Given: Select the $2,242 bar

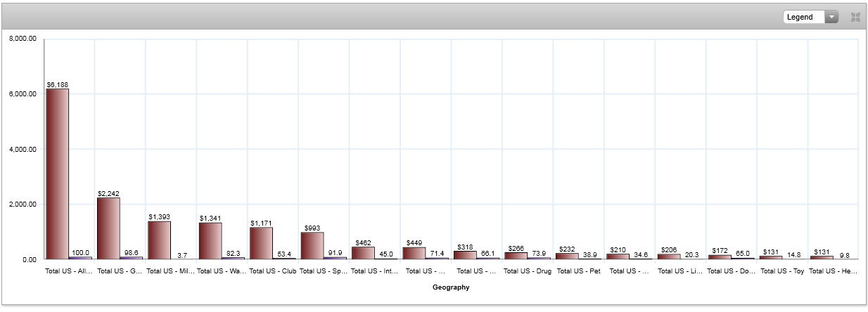Looking at the screenshot, I should click(x=108, y=228).
